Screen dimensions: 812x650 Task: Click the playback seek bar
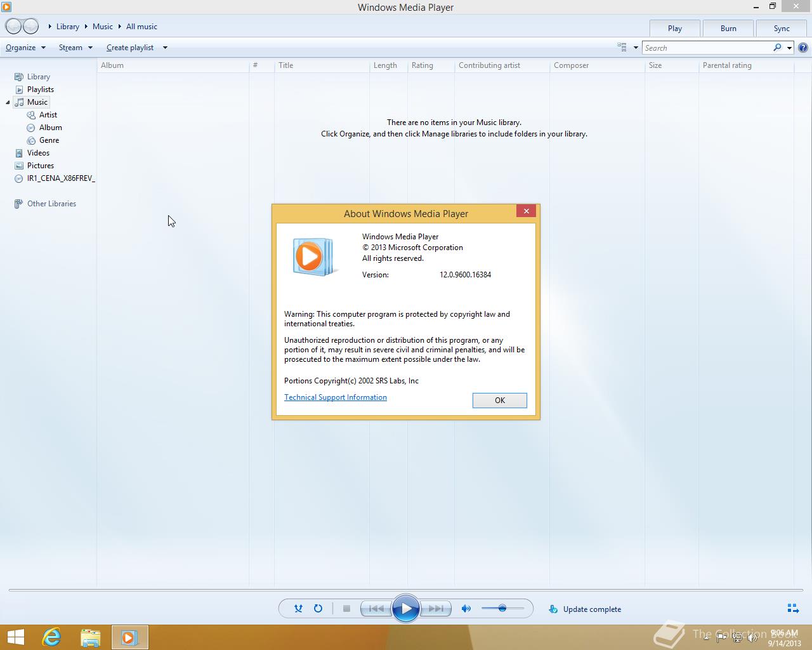[406, 590]
